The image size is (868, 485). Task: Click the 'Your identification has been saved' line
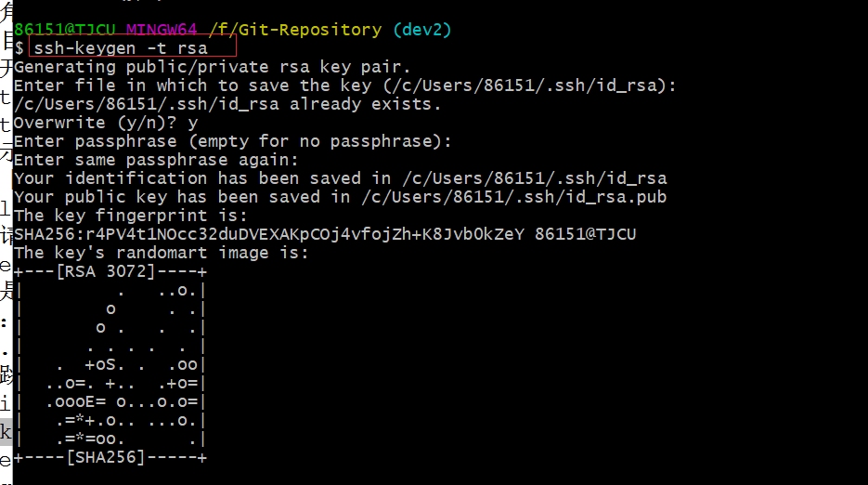click(x=340, y=178)
